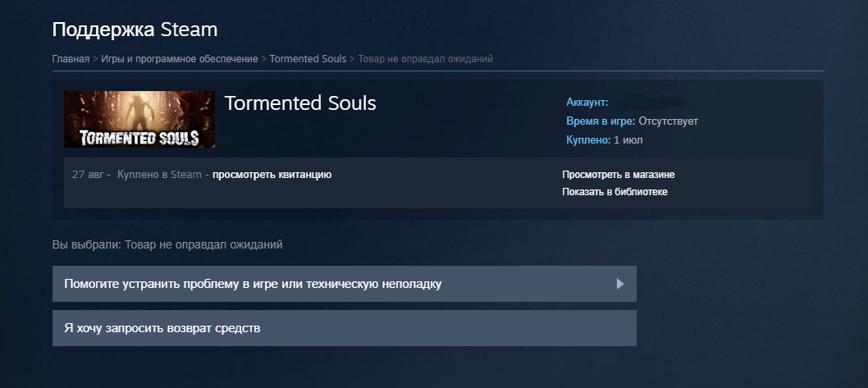Image resolution: width=868 pixels, height=388 pixels.
Task: Open the Главная breadcrumb link
Action: click(x=71, y=59)
